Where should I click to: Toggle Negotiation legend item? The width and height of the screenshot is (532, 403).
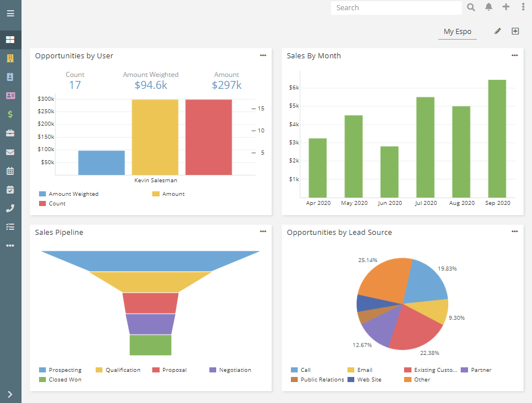(230, 370)
